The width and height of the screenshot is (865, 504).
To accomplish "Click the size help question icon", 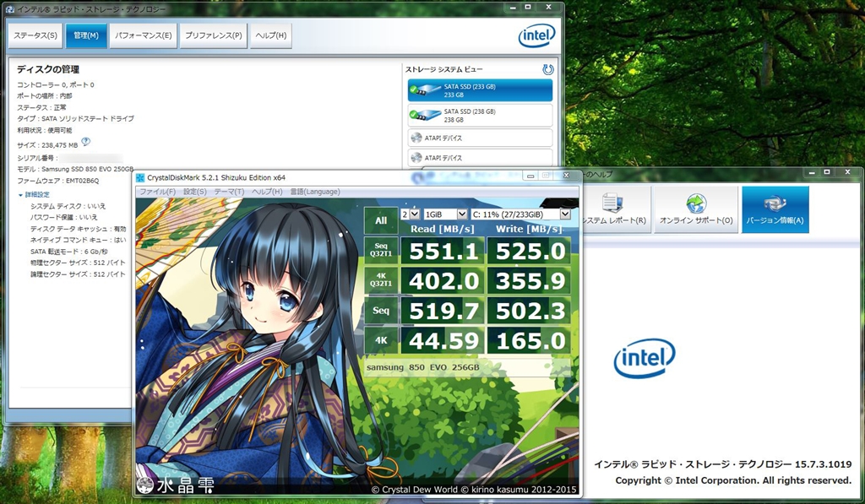I will click(x=85, y=143).
